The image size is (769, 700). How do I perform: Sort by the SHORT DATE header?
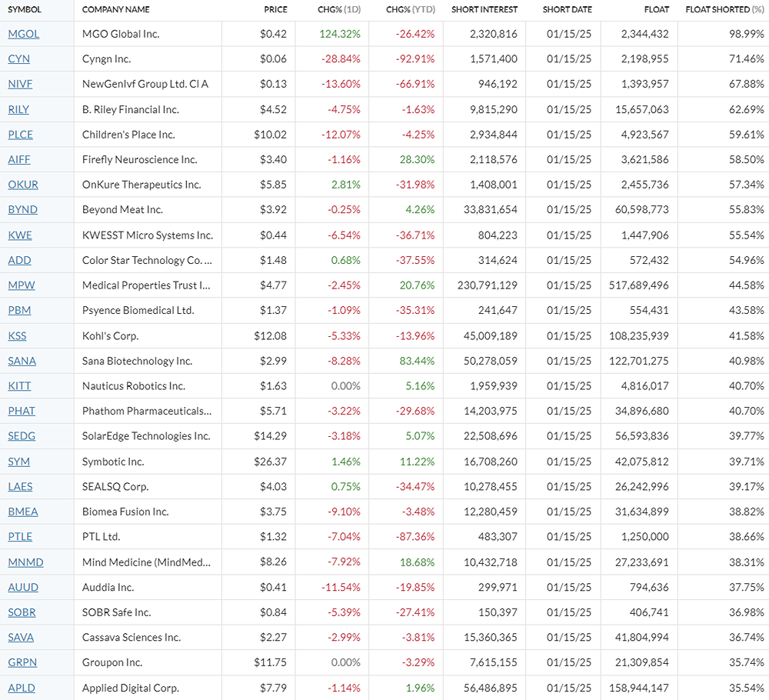pyautogui.click(x=568, y=9)
